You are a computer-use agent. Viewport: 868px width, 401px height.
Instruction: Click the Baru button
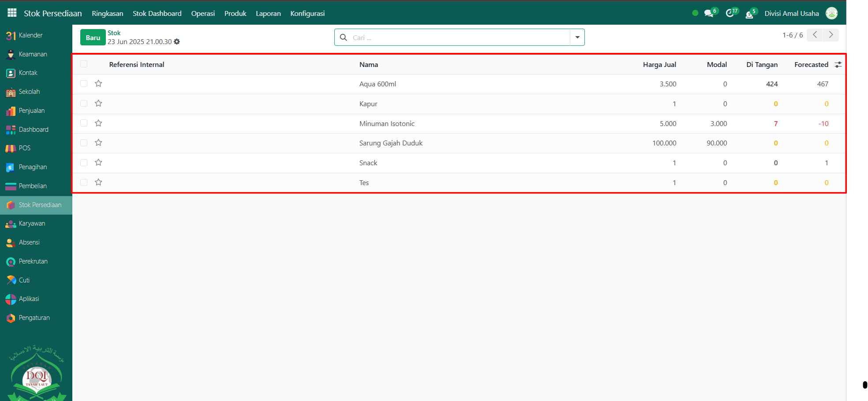click(93, 37)
